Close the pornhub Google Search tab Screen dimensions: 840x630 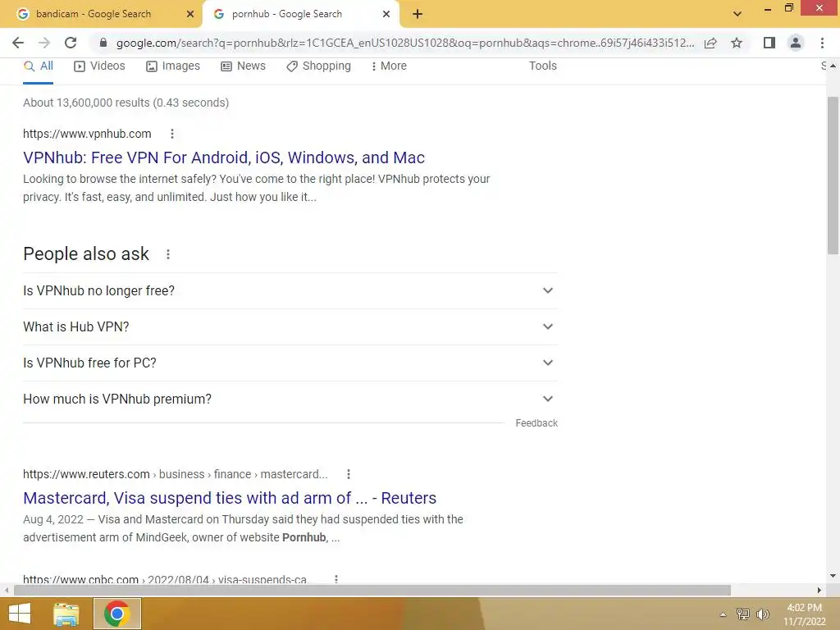[386, 14]
